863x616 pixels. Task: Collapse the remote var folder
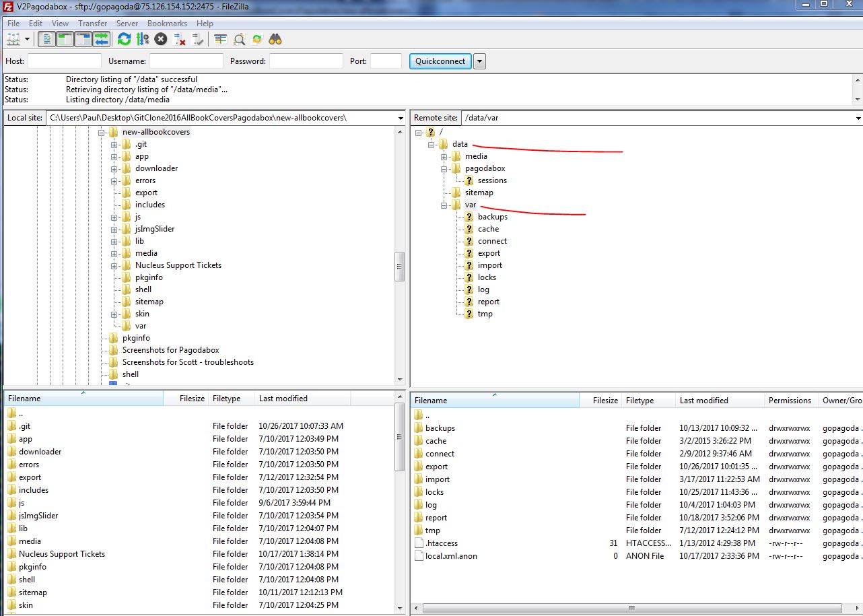click(x=444, y=205)
